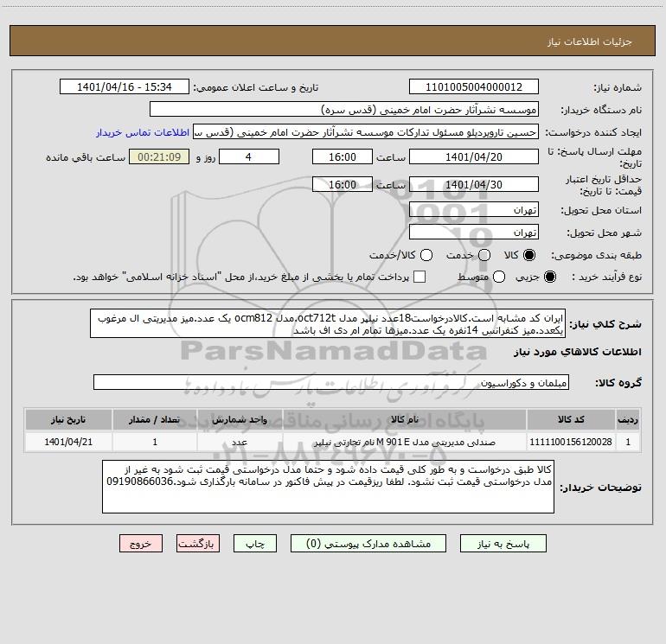Select the کالا/خدمت radio button
The image size is (666, 644).
point(426,255)
